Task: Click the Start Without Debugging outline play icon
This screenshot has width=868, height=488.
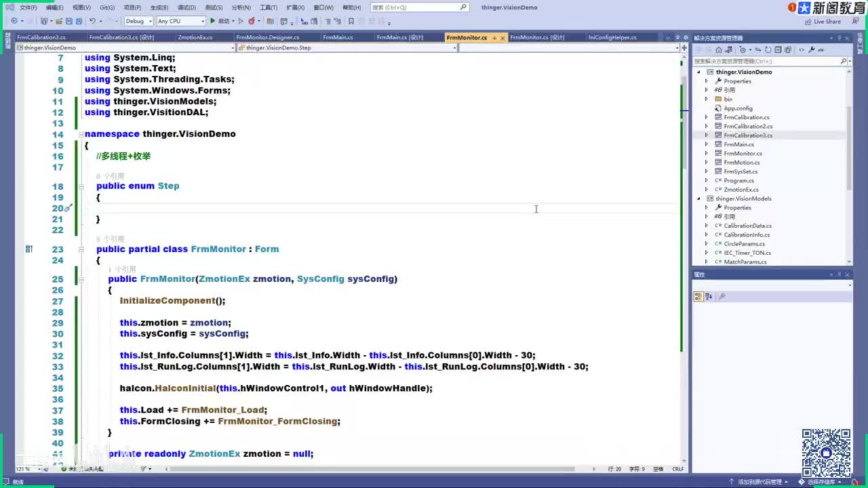Action: [241, 21]
